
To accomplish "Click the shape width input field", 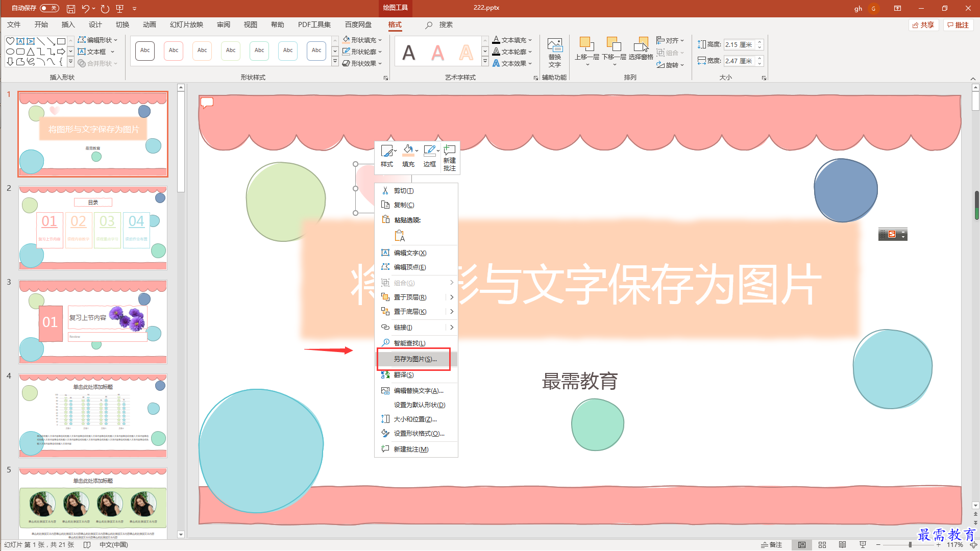I will 739,61.
